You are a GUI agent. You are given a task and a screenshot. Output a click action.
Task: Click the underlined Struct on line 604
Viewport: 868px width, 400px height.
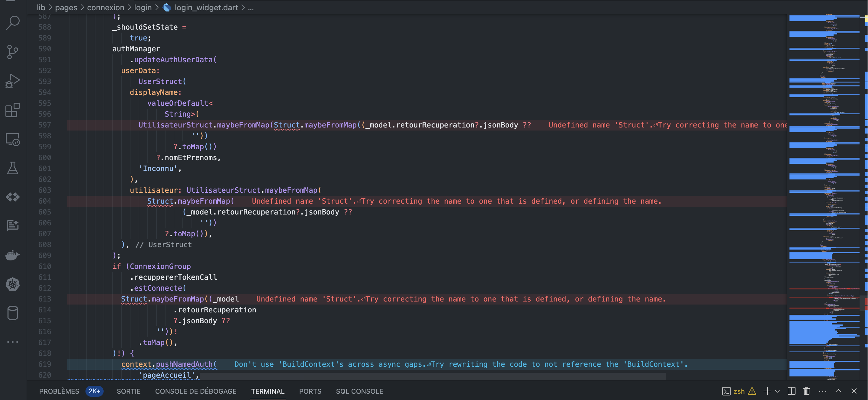point(160,201)
